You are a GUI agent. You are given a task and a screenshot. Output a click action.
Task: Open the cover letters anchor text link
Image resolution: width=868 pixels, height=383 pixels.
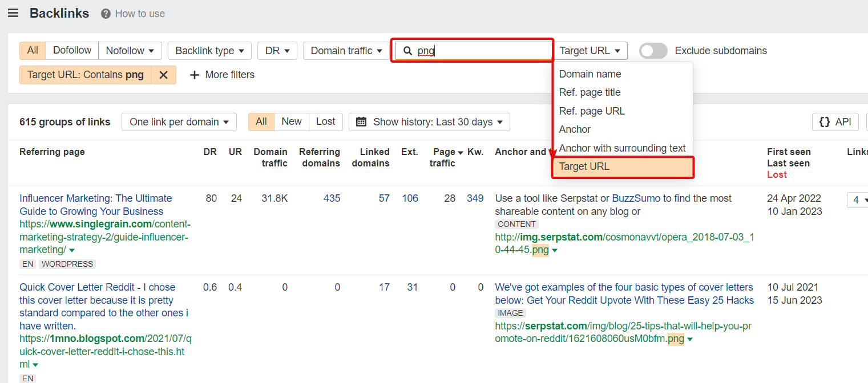[x=624, y=294]
